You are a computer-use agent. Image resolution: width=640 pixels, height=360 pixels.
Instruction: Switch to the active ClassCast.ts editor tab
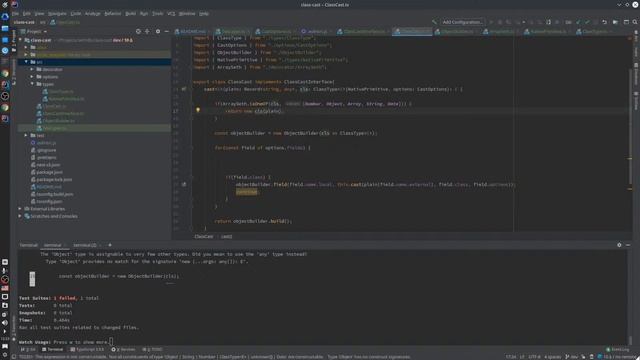coord(412,31)
